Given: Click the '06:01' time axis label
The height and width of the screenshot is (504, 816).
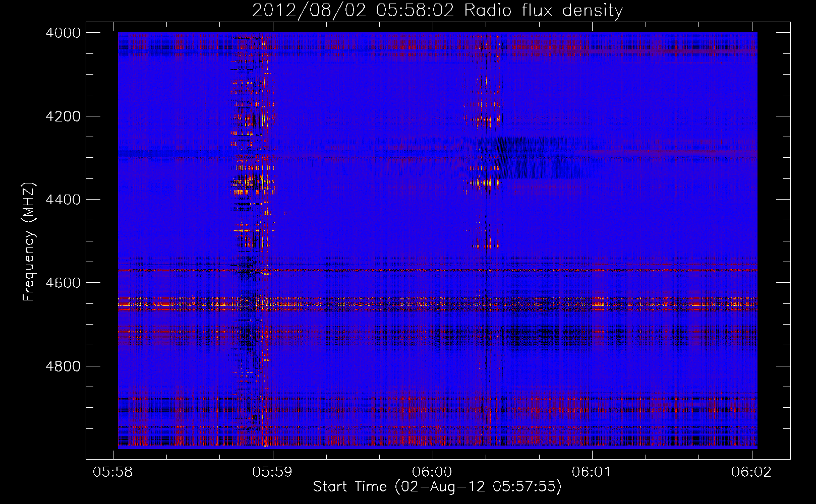Looking at the screenshot, I should pyautogui.click(x=592, y=472).
